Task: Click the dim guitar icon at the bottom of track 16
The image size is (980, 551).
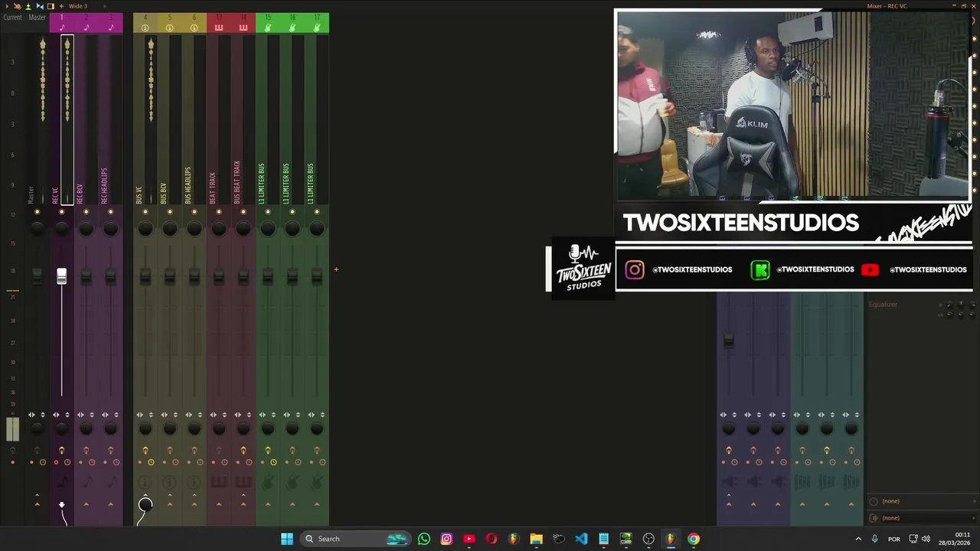Action: coord(292,482)
